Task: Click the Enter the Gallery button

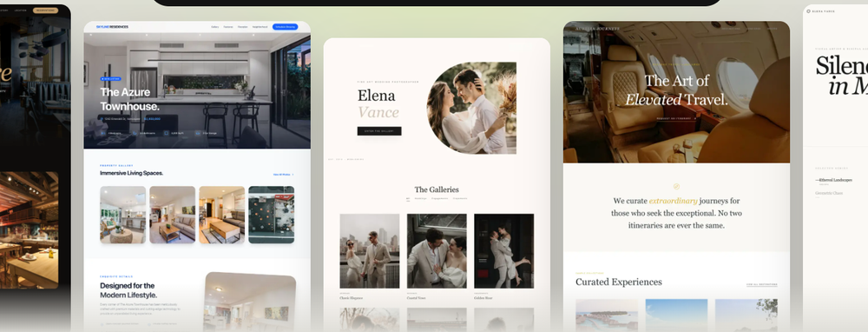Action: click(x=379, y=131)
